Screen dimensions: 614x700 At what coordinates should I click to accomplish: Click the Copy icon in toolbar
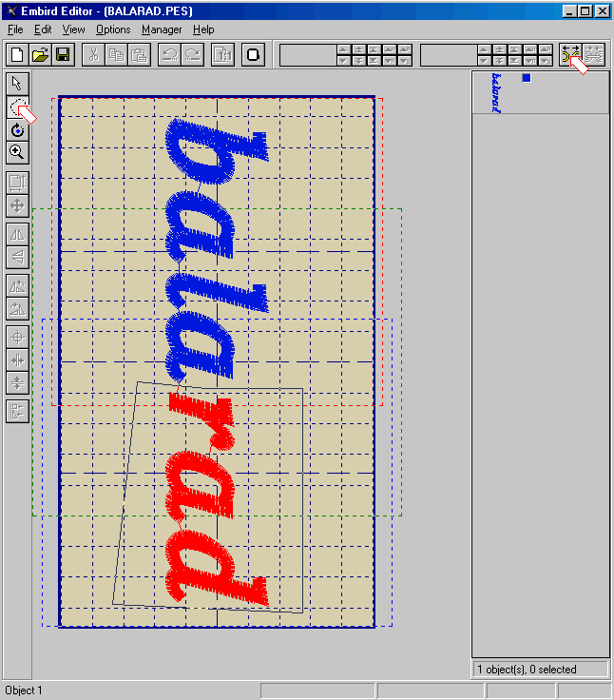(116, 55)
